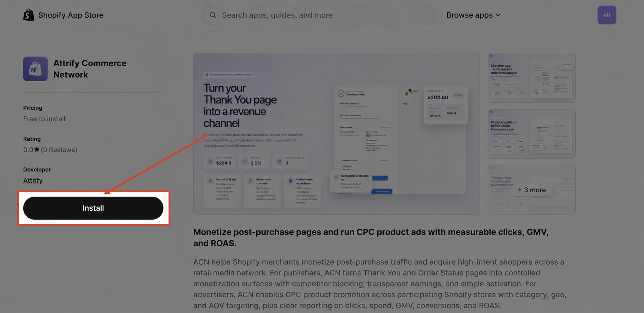
Task: Open the 'Block competitors before ads' thumbnail
Action: click(x=532, y=134)
